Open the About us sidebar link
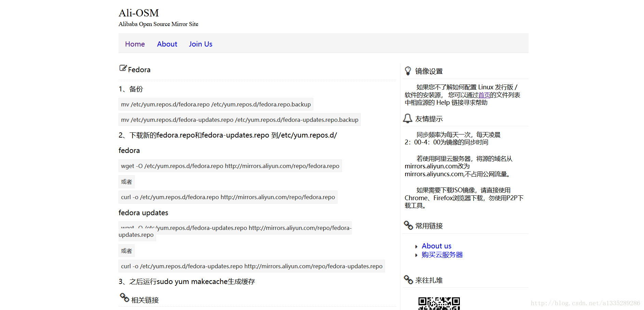This screenshot has width=644, height=310. pyautogui.click(x=437, y=246)
